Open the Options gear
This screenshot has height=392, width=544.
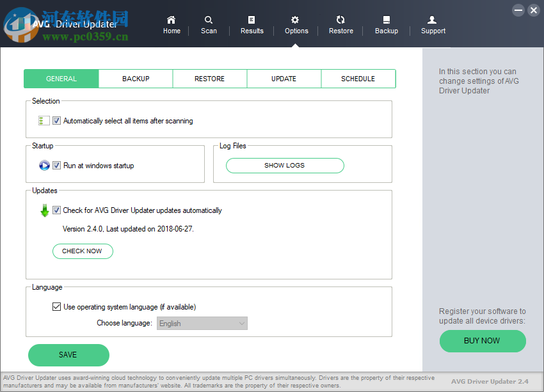click(x=296, y=24)
